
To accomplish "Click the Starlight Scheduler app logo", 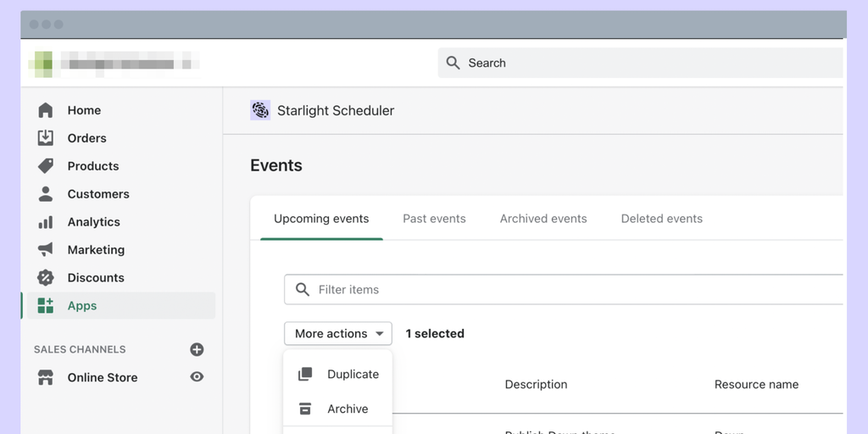I will coord(260,110).
